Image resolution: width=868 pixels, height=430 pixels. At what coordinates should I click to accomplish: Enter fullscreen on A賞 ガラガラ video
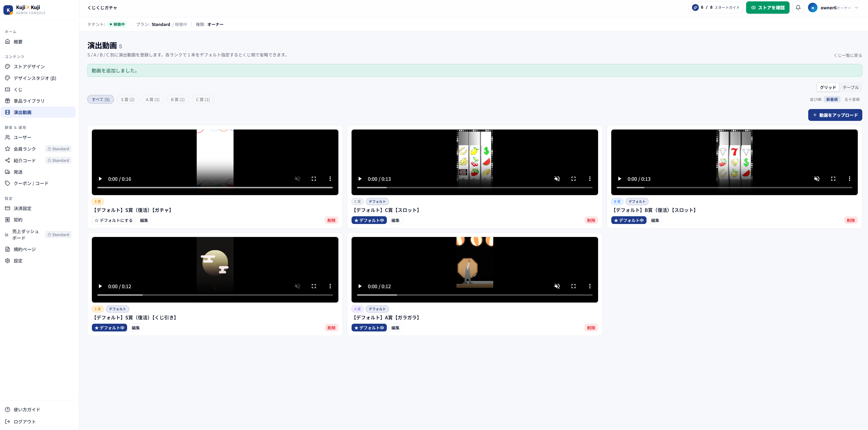(574, 286)
